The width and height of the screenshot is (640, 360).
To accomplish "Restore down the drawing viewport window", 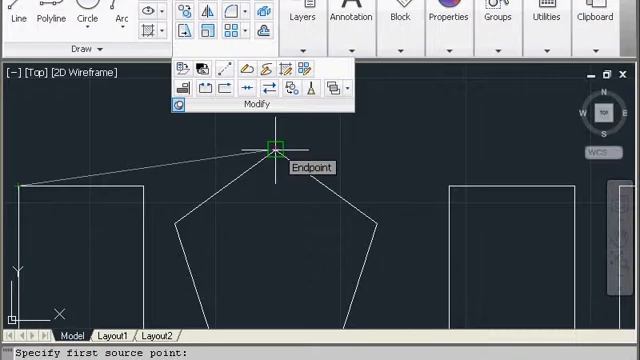I will coord(607,75).
